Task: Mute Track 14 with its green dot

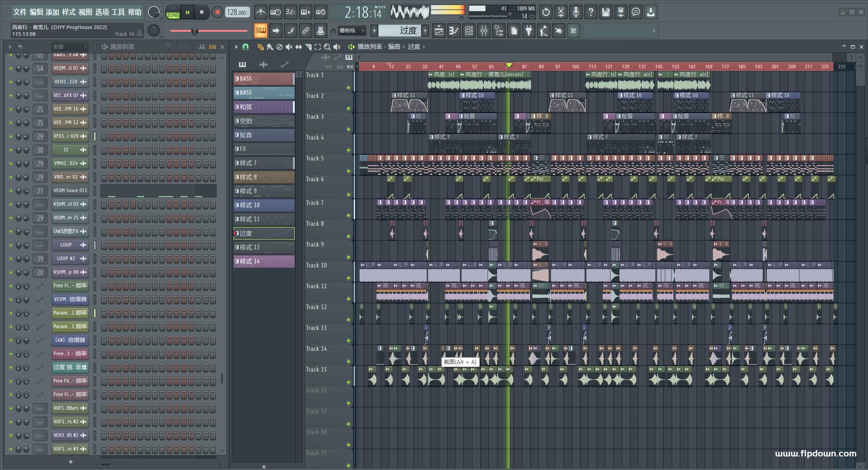Action: pos(348,362)
